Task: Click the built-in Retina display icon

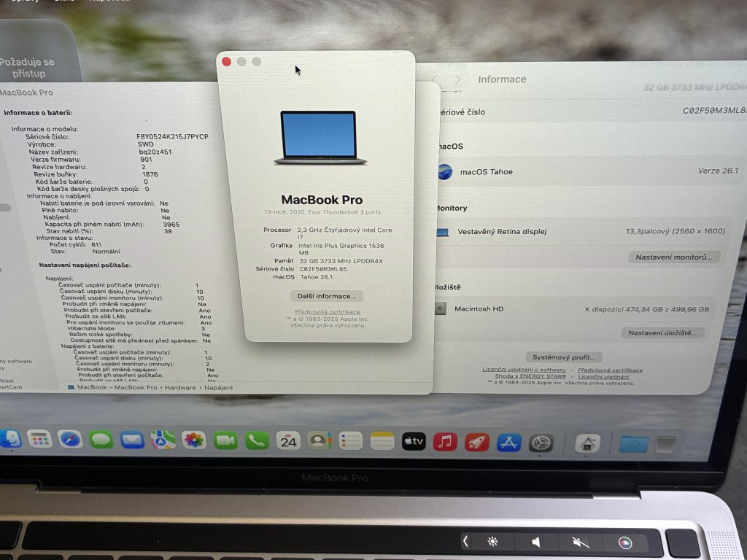Action: pos(443,233)
